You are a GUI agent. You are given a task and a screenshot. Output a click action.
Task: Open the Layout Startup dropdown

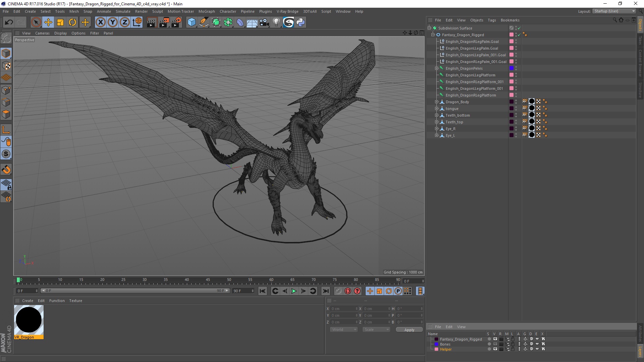pos(614,11)
